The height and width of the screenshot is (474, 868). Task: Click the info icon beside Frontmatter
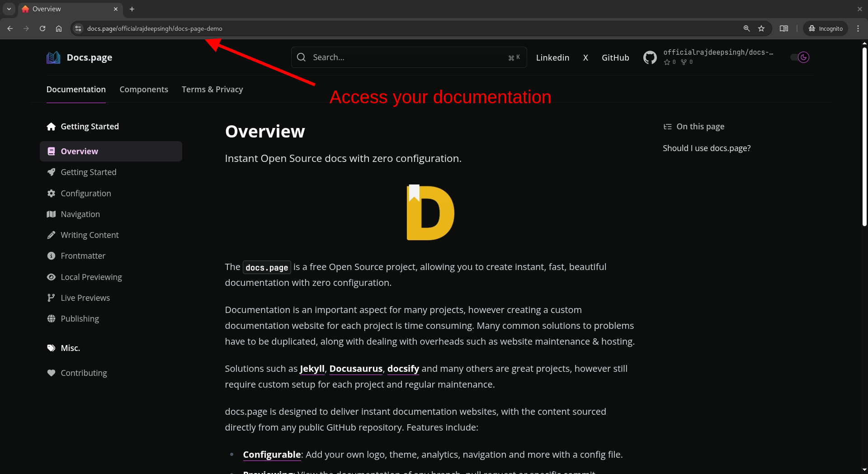pos(52,256)
